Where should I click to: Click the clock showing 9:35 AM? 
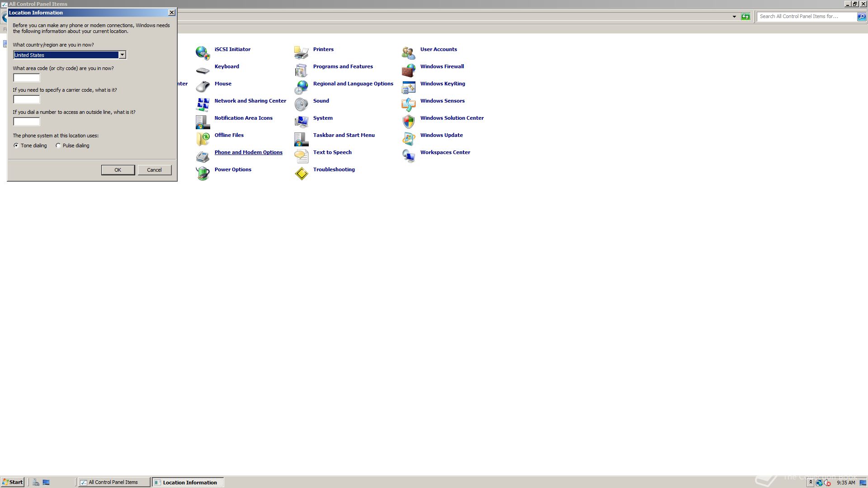click(846, 483)
